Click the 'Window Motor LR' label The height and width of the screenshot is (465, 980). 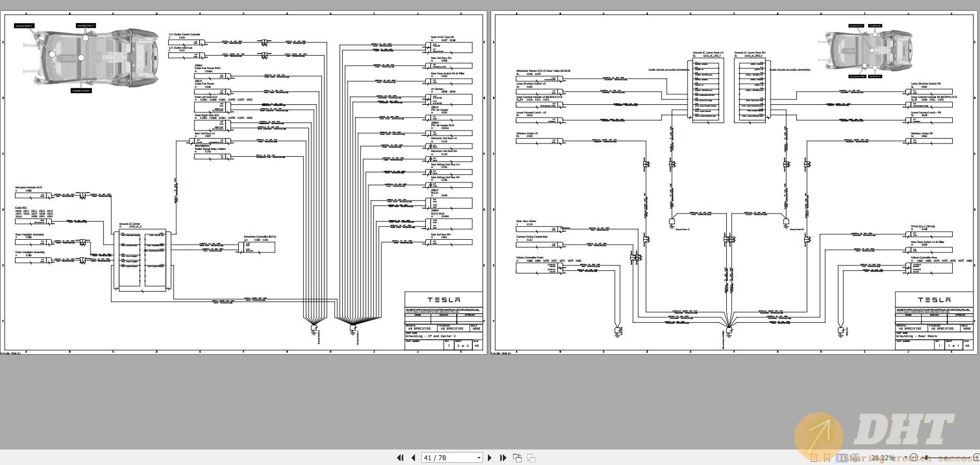coord(527,134)
